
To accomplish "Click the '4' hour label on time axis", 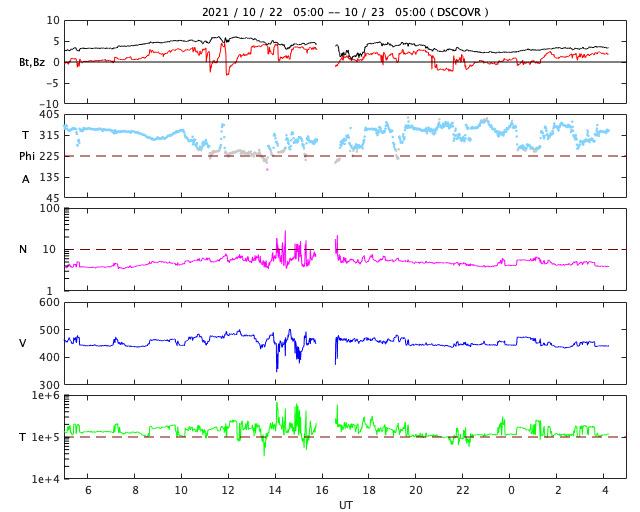I will (605, 490).
